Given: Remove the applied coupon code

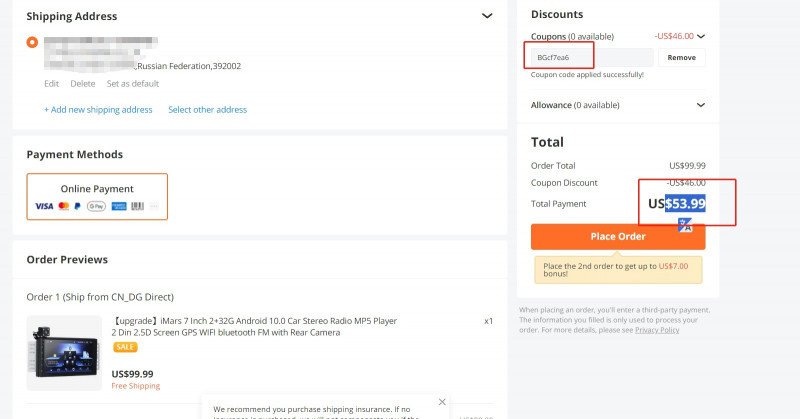Looking at the screenshot, I should point(682,58).
